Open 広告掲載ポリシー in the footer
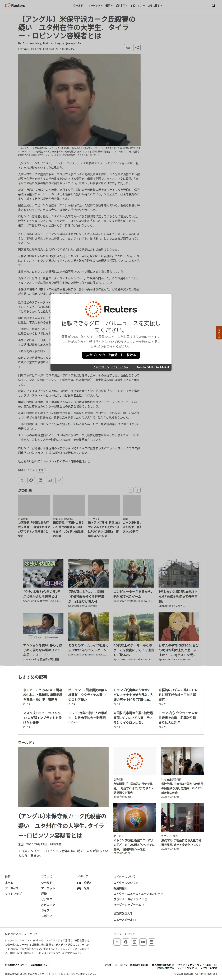Image resolution: width=222 pixels, height=980 pixels. pos(40,965)
